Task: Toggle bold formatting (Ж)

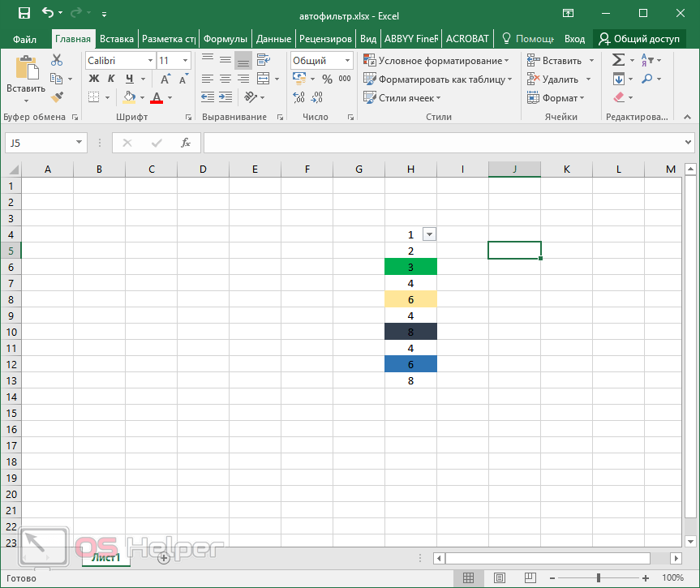Action: 93,79
